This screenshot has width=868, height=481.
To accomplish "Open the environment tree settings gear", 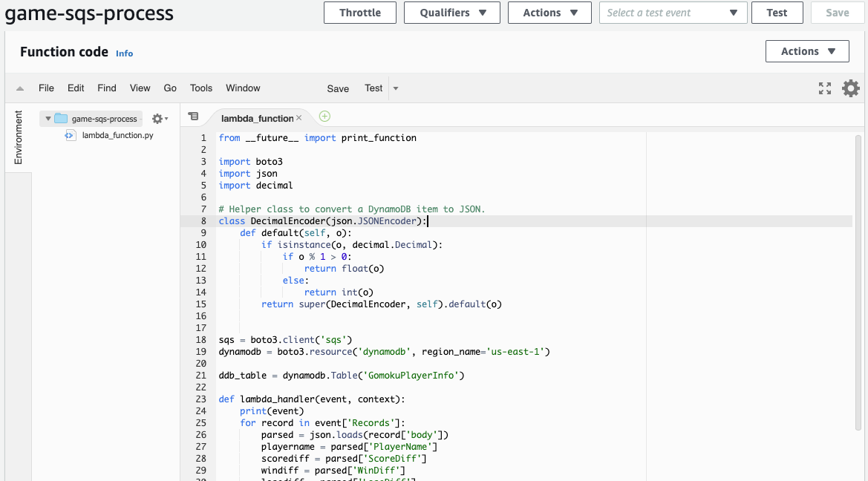I will [160, 119].
